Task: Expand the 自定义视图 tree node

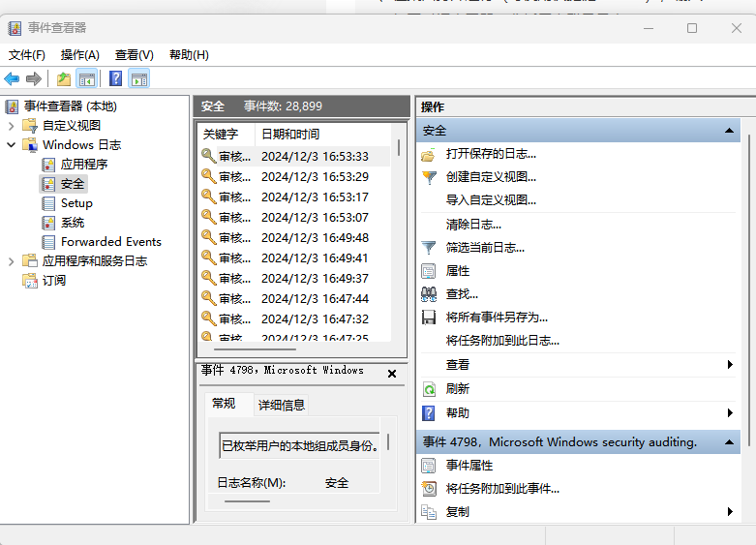Action: coord(11,126)
